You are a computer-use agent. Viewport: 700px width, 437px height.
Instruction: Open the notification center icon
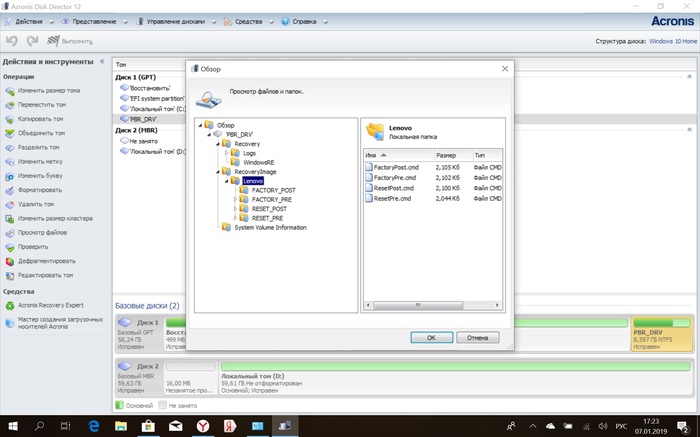click(683, 426)
